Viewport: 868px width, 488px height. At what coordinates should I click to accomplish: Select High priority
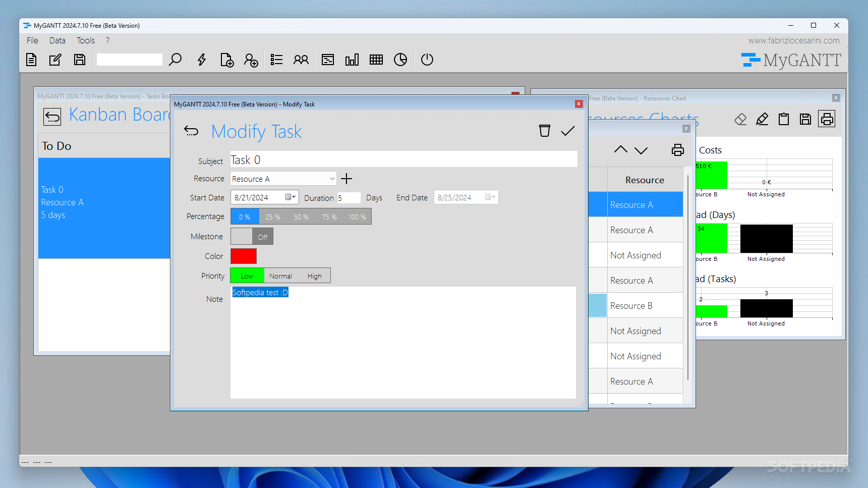click(x=314, y=276)
